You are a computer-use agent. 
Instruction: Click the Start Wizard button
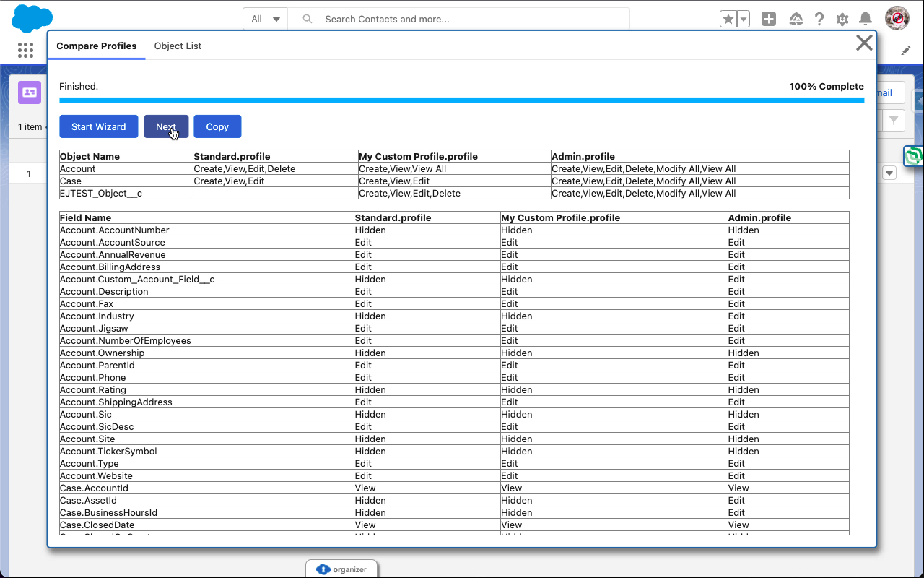[x=99, y=126]
